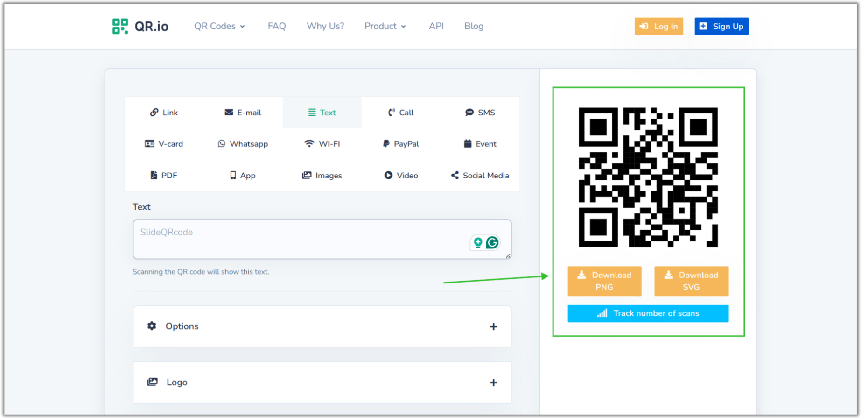Download the QR code as PNG
Image resolution: width=868 pixels, height=418 pixels.
pyautogui.click(x=604, y=281)
